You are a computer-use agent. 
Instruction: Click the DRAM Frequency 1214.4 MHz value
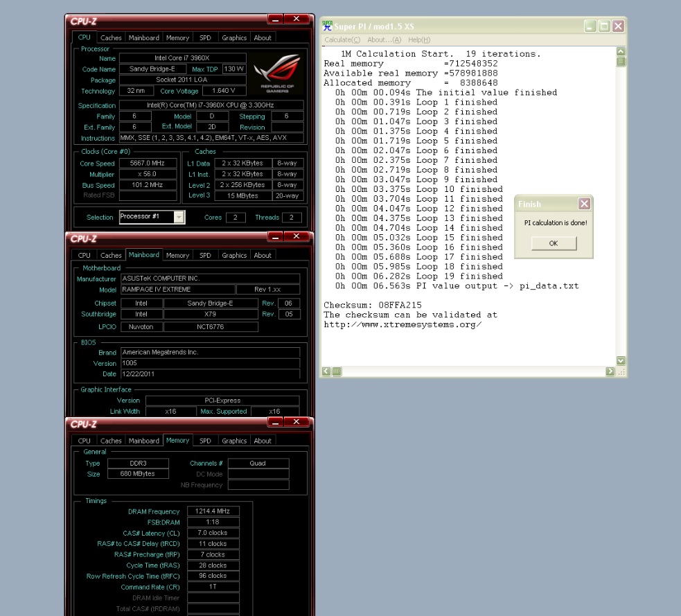pyautogui.click(x=213, y=511)
